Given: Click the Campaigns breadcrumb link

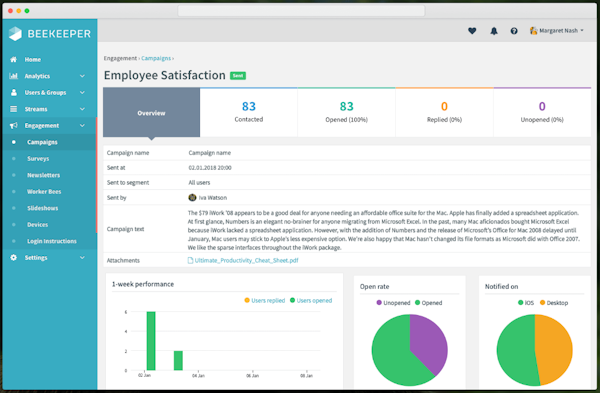Looking at the screenshot, I should point(156,58).
